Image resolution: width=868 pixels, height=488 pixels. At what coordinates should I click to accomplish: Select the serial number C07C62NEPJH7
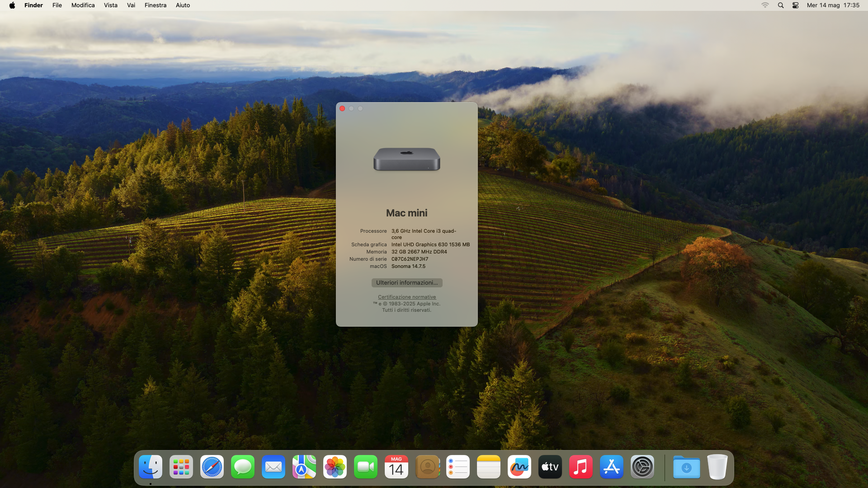coord(410,259)
